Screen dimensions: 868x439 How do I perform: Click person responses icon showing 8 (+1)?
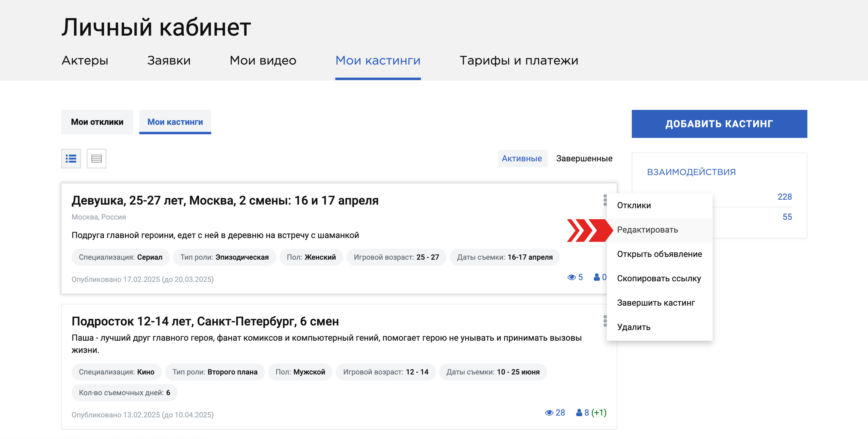(x=579, y=413)
